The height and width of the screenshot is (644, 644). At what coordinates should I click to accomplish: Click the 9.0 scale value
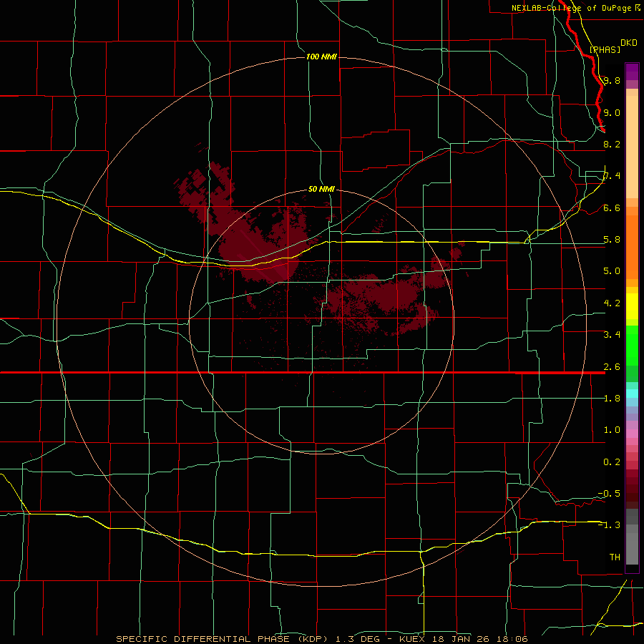(x=612, y=112)
